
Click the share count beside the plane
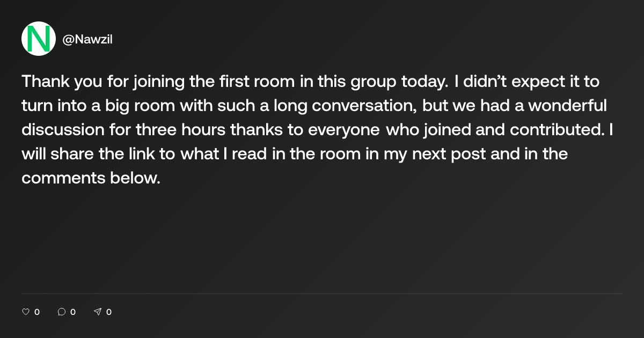pyautogui.click(x=109, y=312)
